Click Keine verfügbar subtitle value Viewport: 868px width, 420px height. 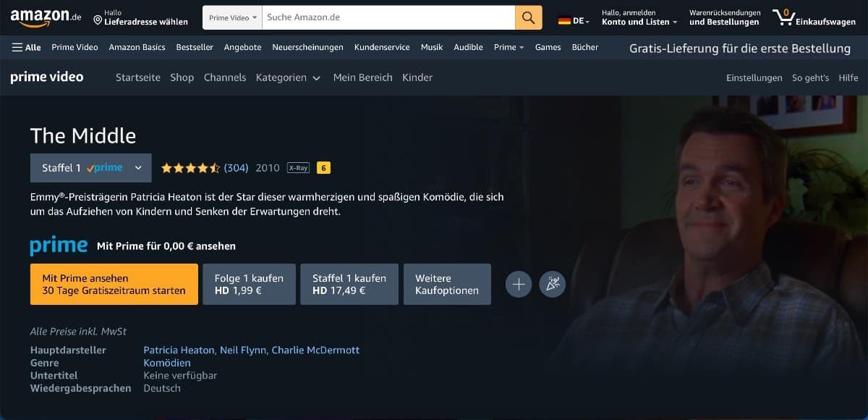point(180,375)
